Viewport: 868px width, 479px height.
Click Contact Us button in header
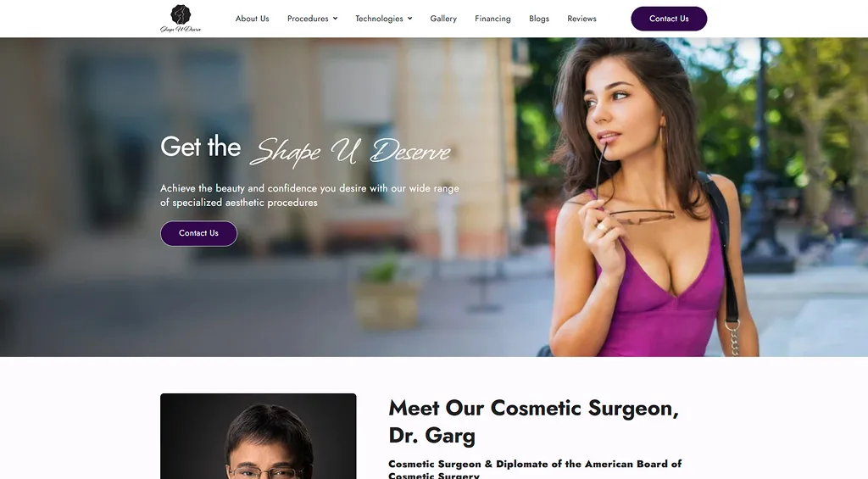669,19
